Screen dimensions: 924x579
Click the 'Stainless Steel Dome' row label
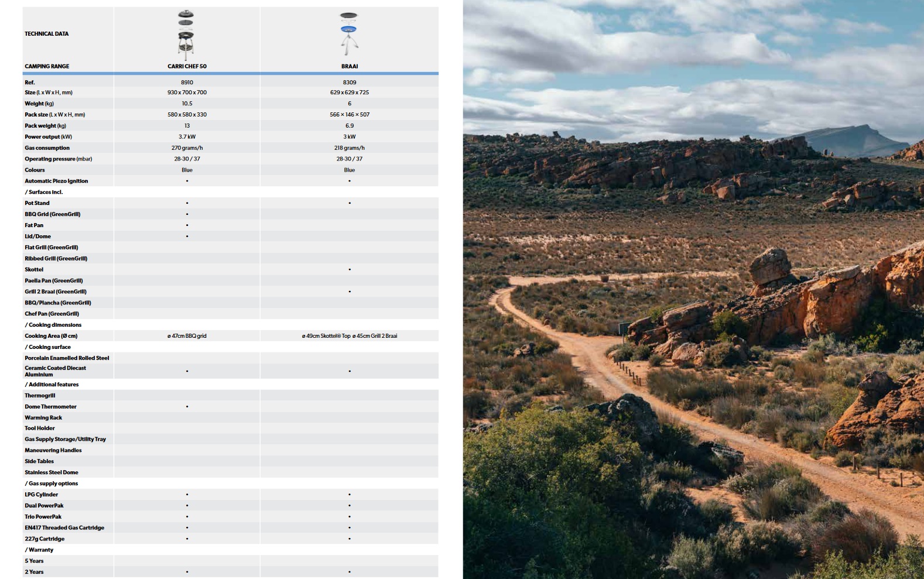[x=52, y=473]
